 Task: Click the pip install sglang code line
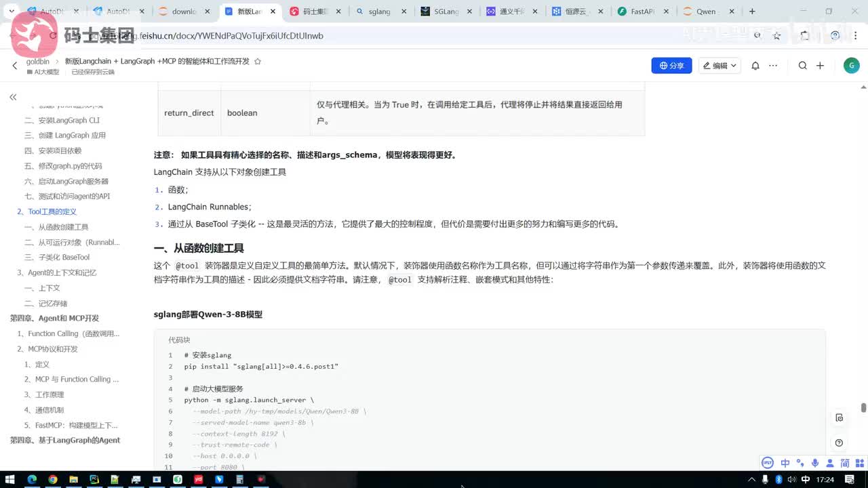[261, 366]
